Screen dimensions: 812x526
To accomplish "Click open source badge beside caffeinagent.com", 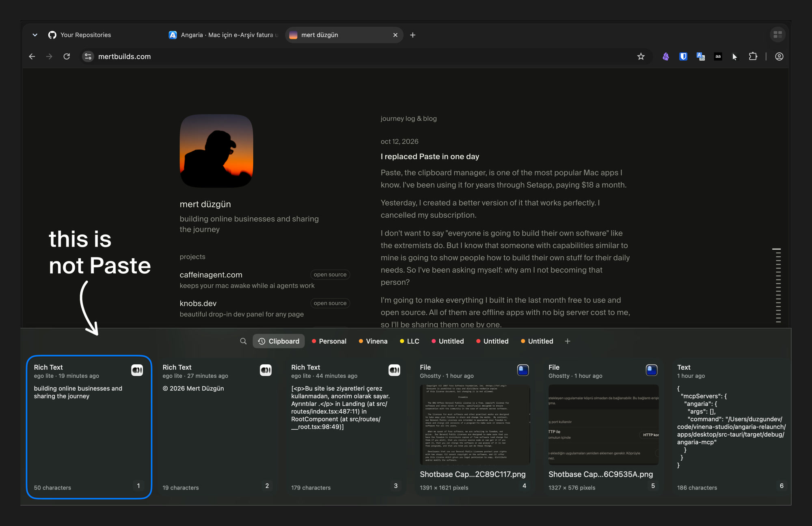I will point(330,275).
